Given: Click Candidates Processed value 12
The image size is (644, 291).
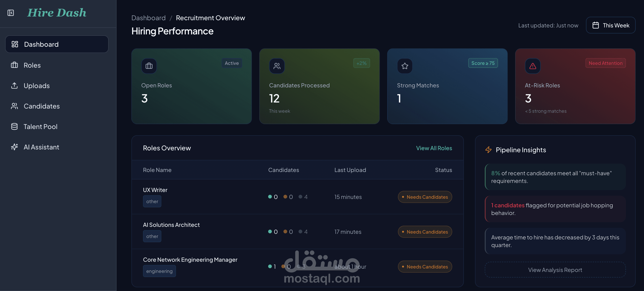Looking at the screenshot, I should pos(274,98).
